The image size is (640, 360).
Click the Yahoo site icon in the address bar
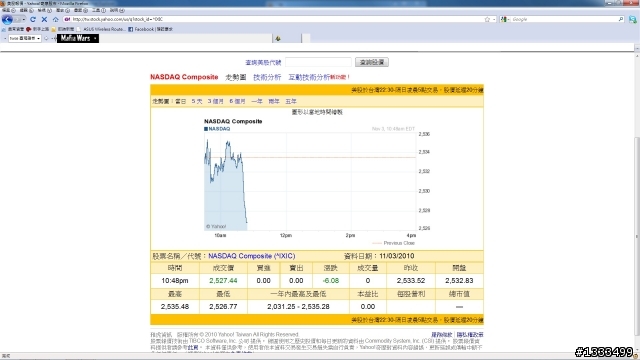click(x=67, y=19)
